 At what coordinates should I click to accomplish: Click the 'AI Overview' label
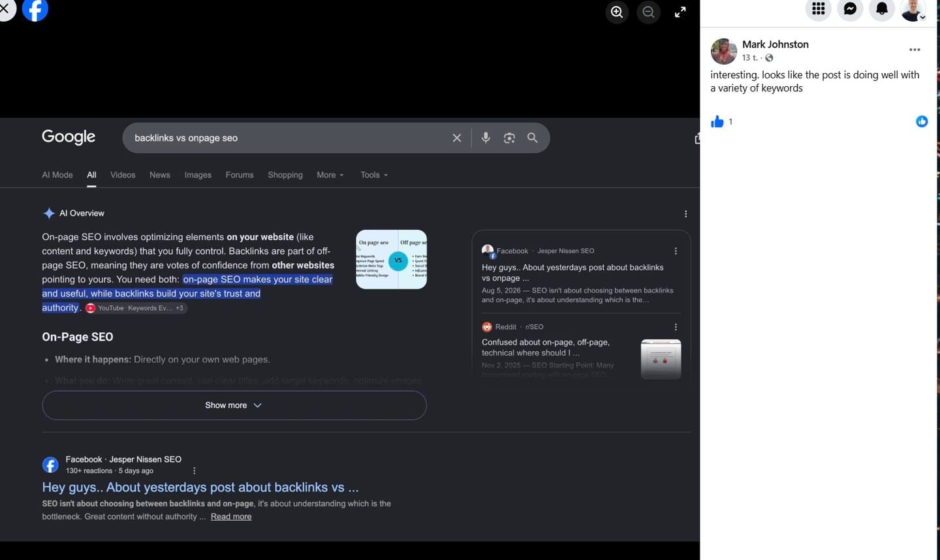(82, 213)
